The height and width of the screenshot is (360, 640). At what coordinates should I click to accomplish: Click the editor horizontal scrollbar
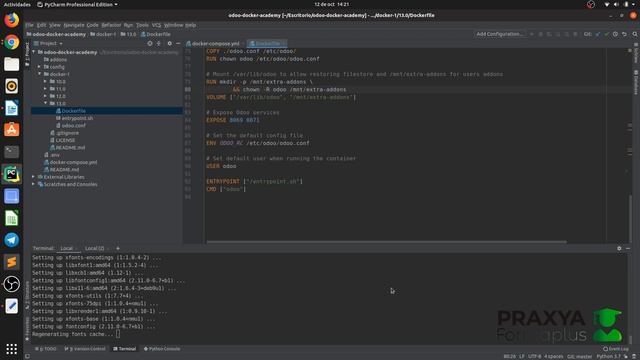[x=386, y=242]
